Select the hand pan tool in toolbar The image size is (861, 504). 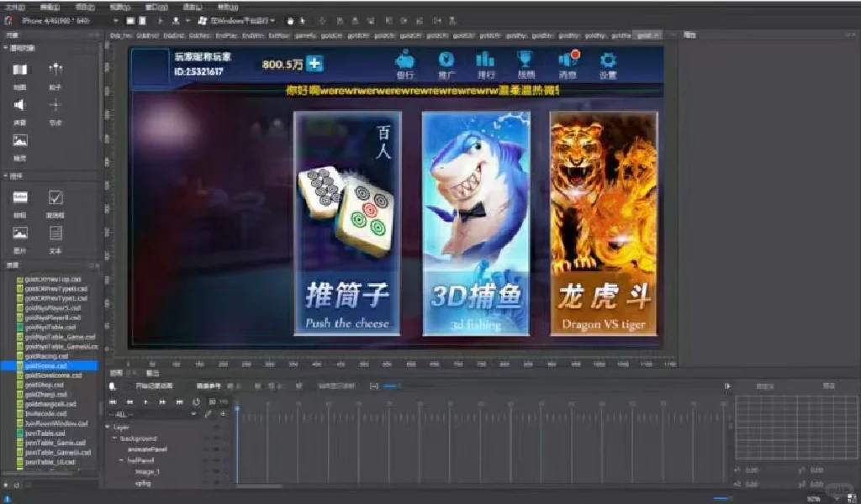[x=290, y=21]
